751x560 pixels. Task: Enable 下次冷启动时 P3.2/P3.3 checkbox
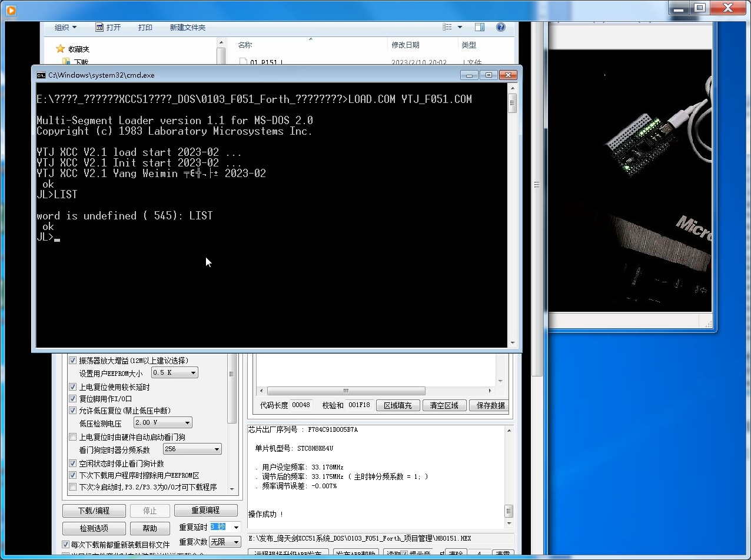pos(73,487)
